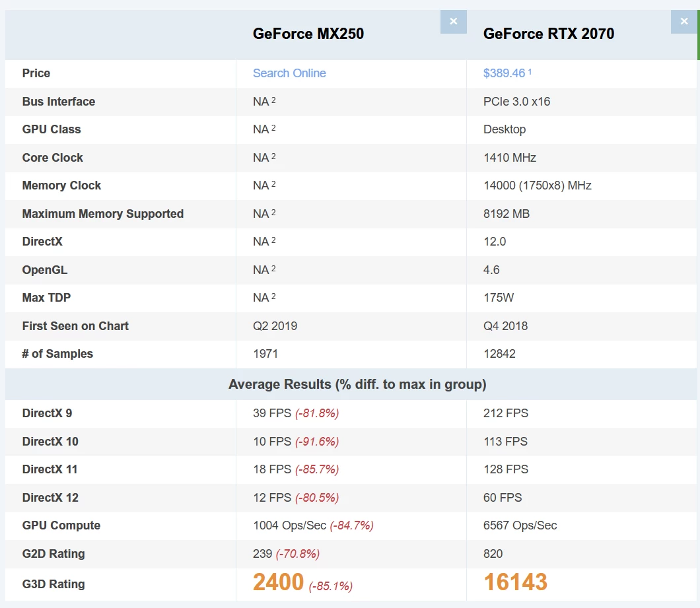The width and height of the screenshot is (700, 608).
Task: Click the Desktop GPU class value
Action: (x=505, y=129)
